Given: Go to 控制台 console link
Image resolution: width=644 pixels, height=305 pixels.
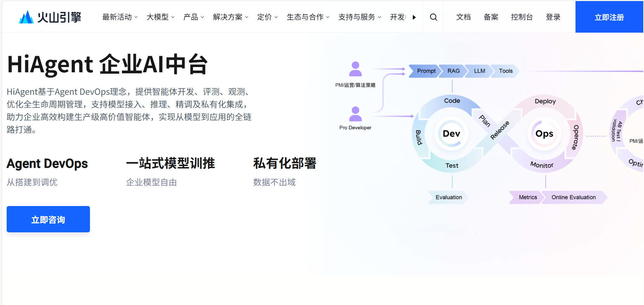Looking at the screenshot, I should tap(522, 17).
